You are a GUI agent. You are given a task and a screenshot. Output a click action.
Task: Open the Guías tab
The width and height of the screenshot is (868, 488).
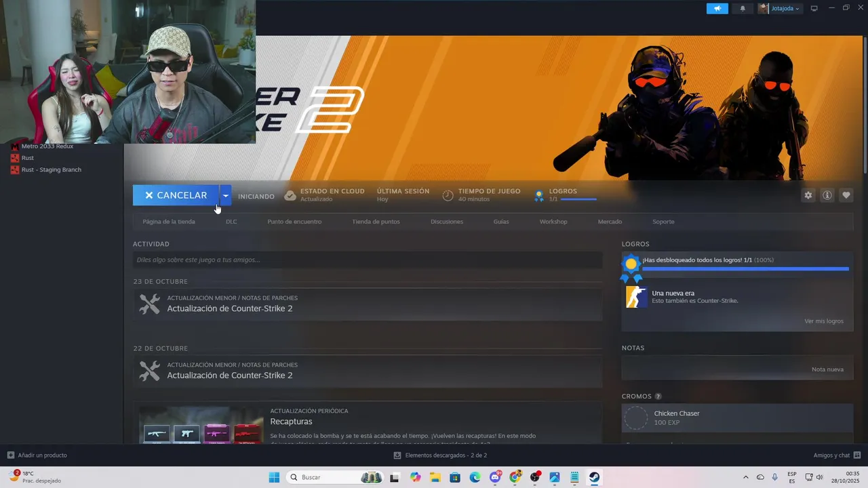click(x=501, y=222)
